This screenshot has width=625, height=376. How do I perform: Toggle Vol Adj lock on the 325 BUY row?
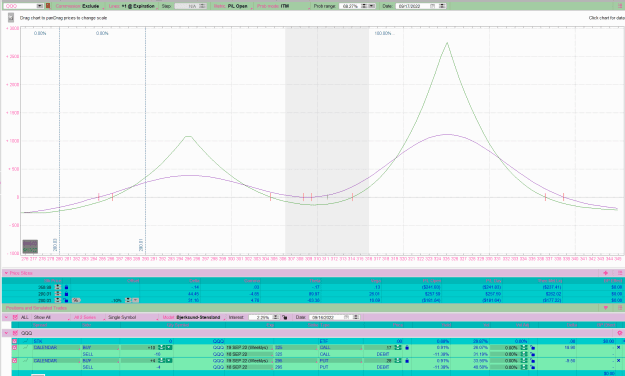pyautogui.click(x=533, y=347)
